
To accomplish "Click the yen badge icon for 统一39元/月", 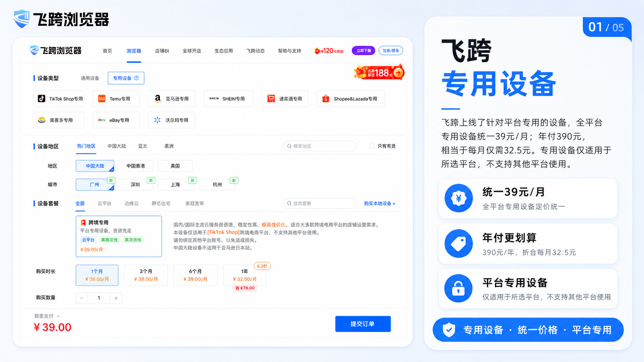I will (x=458, y=198).
